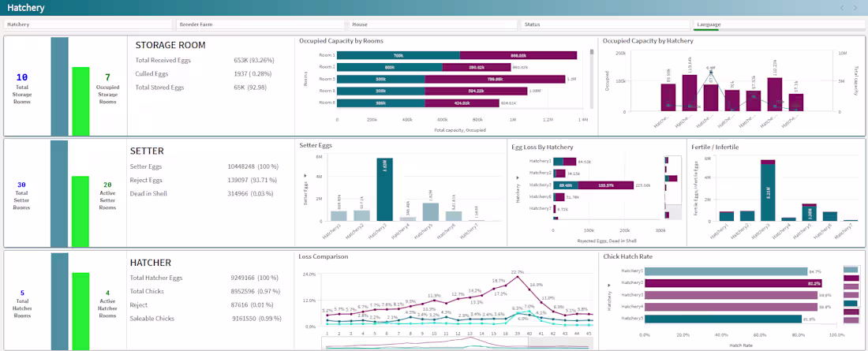Image resolution: width=868 pixels, height=351 pixels.
Task: Click scrollbar in Occupied Capacity by Rooms
Action: tap(592, 79)
